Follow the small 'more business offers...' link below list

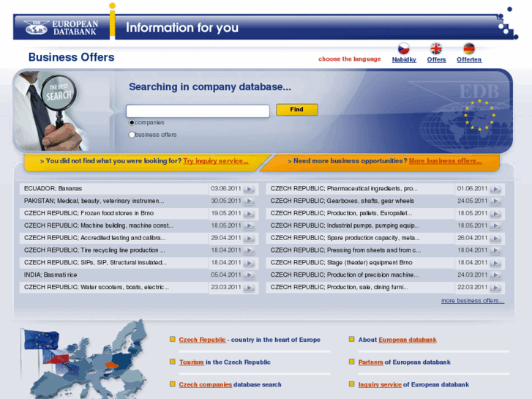click(473, 300)
